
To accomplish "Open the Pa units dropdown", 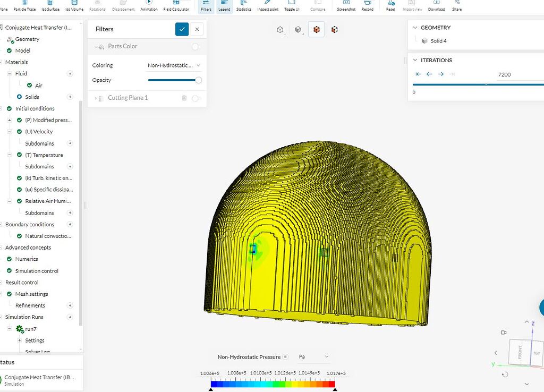I will coord(313,356).
